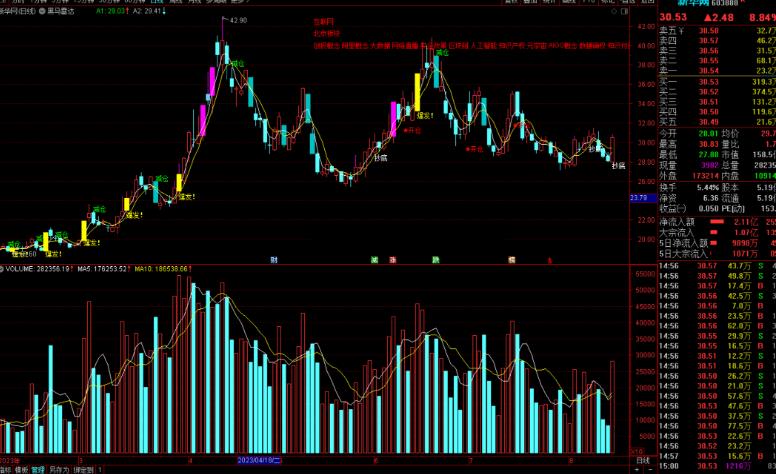776x474 pixels.
Task: Click the 大宗流入 1.07亿 row
Action: [x=717, y=233]
